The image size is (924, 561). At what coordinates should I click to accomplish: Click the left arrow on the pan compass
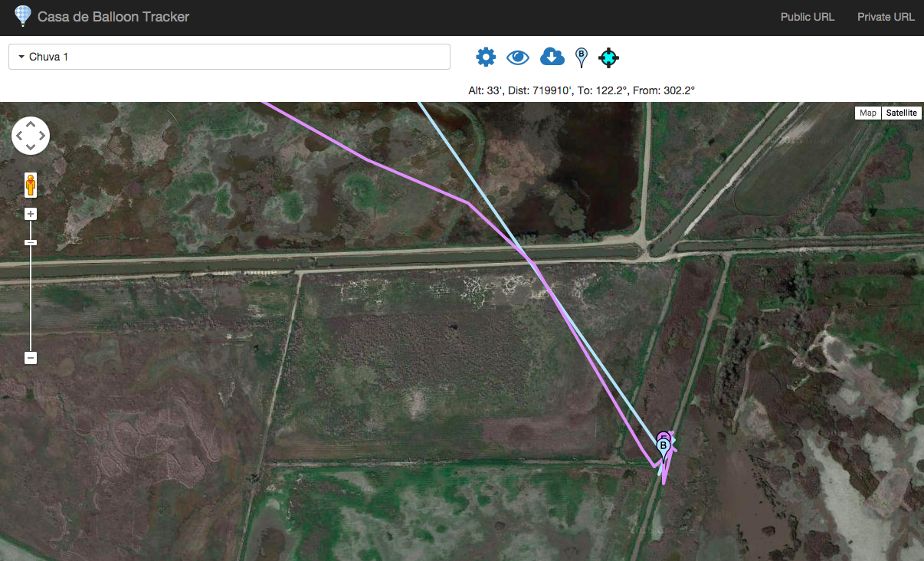(20, 136)
